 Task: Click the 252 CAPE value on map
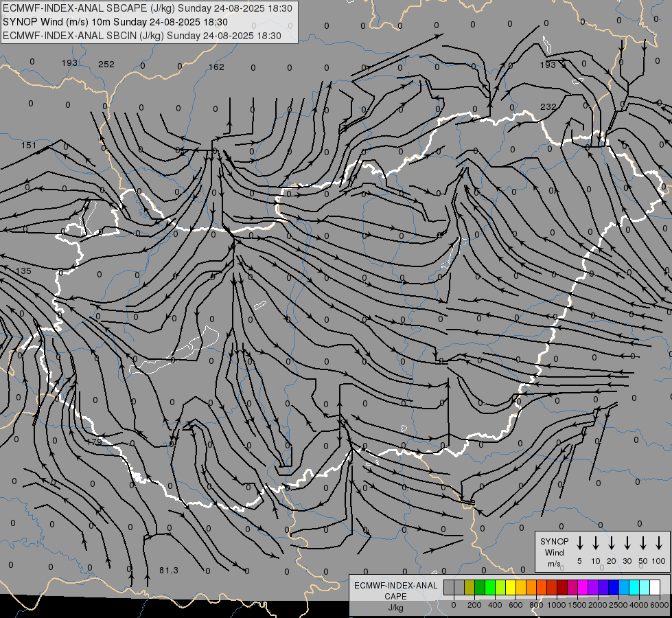click(x=106, y=65)
